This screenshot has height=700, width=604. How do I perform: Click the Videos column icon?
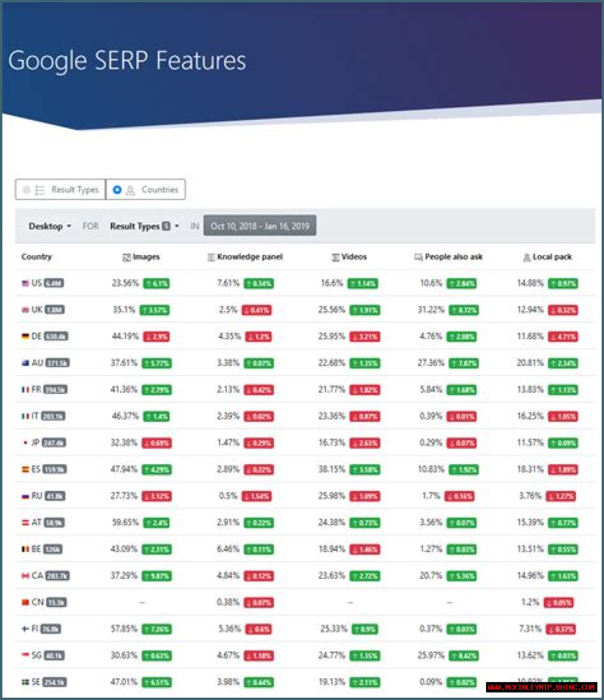[335, 257]
